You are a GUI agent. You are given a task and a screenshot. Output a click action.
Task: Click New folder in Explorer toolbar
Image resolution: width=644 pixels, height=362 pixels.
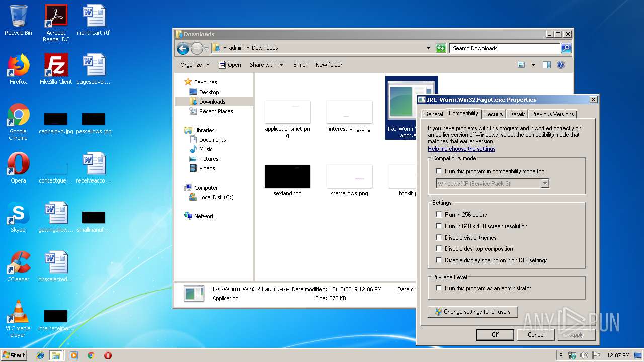pos(329,65)
